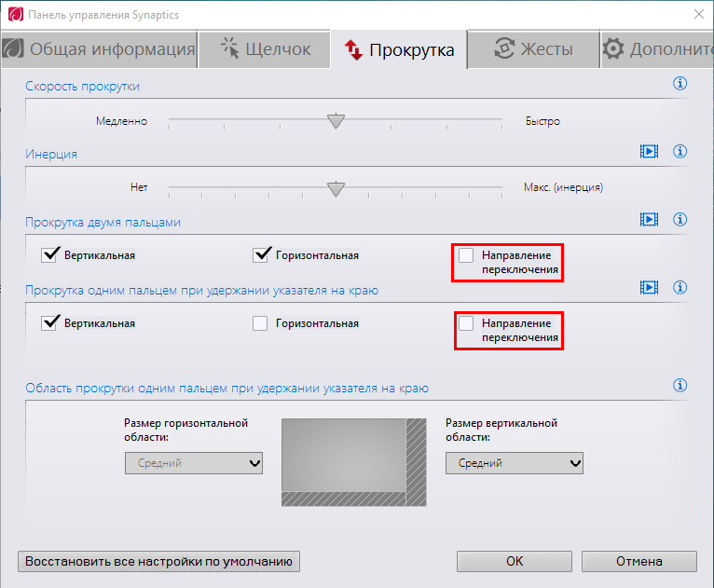Open info icon for Прокрутка двумя пальцами
Screen dimensions: 714x588
click(680, 219)
